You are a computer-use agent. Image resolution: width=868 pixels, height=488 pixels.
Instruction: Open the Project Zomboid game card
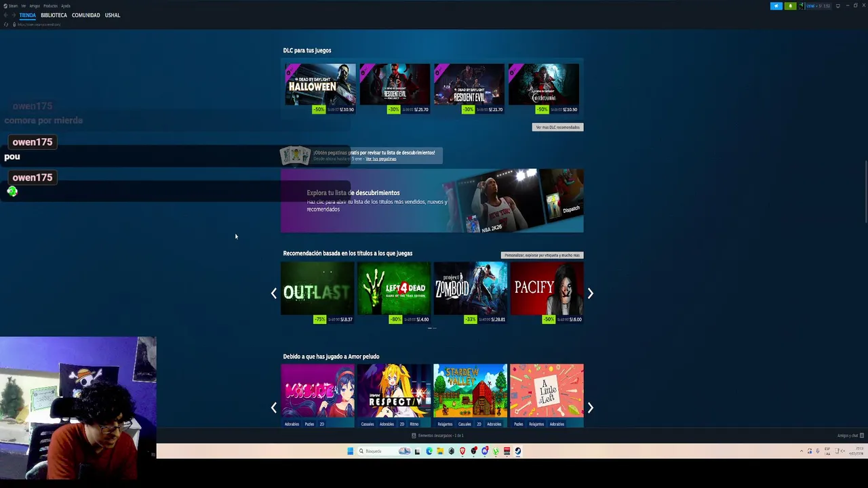(470, 292)
